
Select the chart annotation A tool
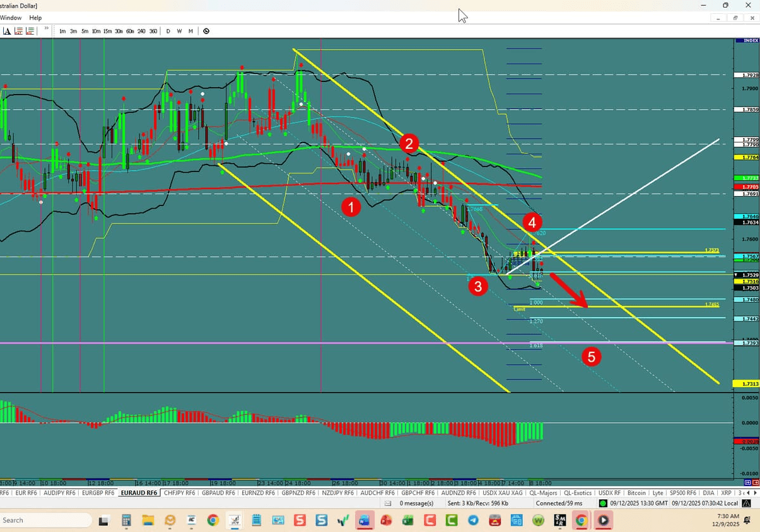(7, 30)
